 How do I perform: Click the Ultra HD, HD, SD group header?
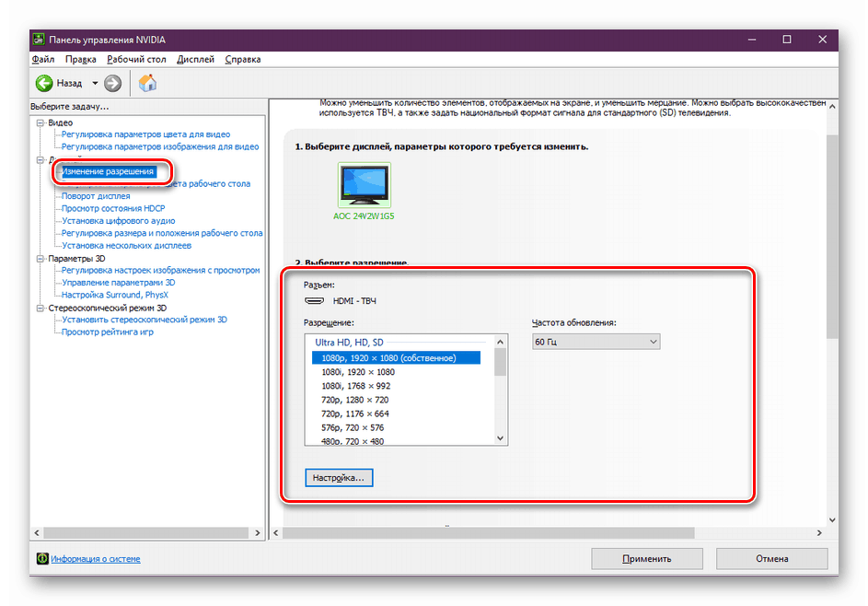(x=349, y=343)
